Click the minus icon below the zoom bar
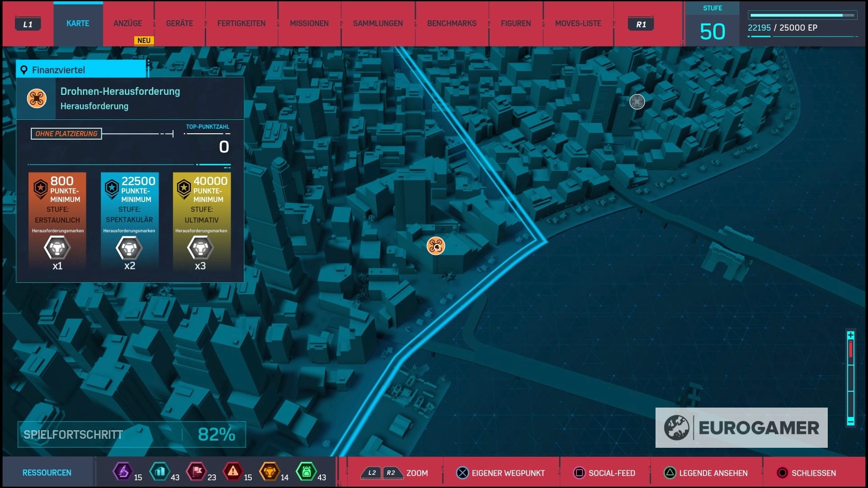This screenshot has width=868, height=488. (850, 422)
